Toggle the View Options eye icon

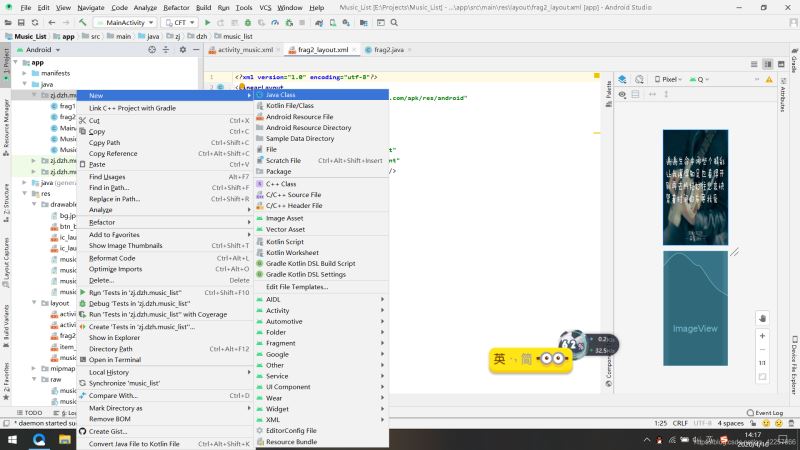624,96
